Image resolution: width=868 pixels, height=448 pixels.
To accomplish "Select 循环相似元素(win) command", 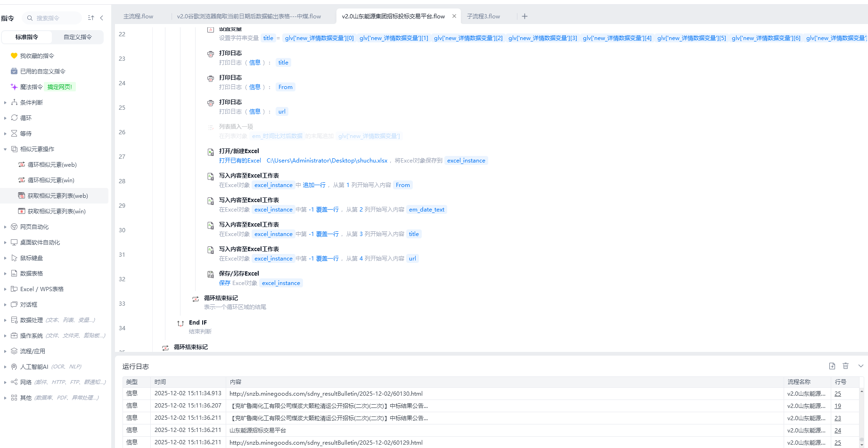I will point(51,180).
